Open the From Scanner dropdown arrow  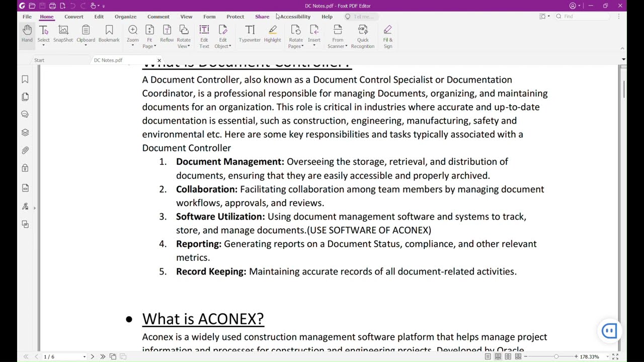[346, 46]
